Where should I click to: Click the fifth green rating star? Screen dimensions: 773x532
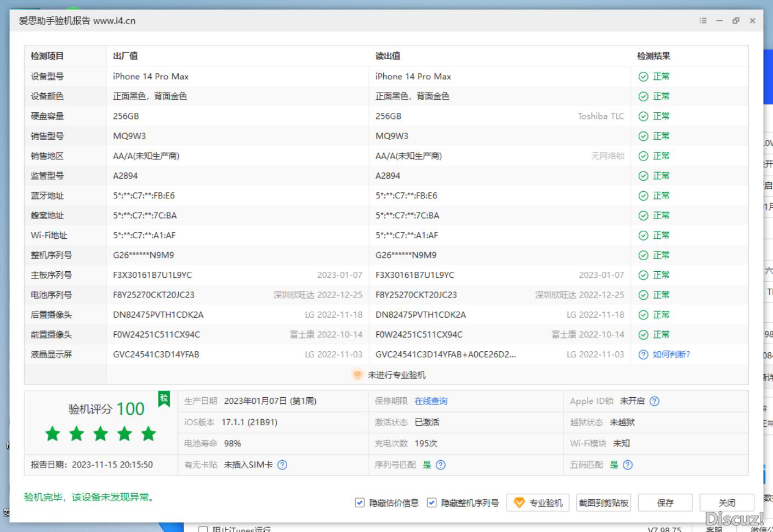(x=149, y=434)
